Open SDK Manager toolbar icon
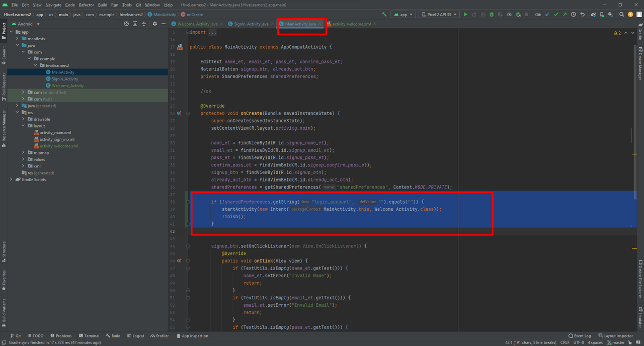Screen dimensions: 644x346 click(x=611, y=15)
